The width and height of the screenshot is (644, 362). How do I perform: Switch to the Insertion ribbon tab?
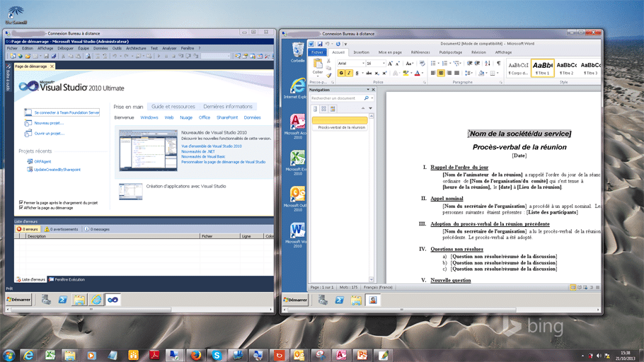362,52
